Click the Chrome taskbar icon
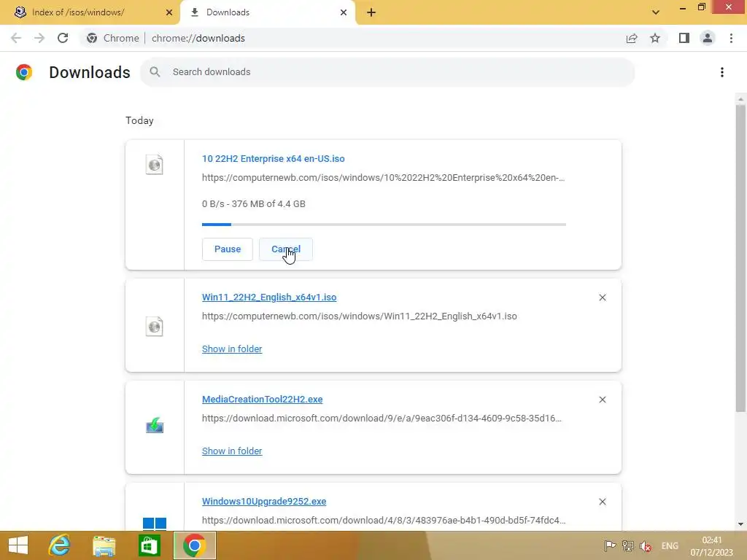747x560 pixels. 194,545
